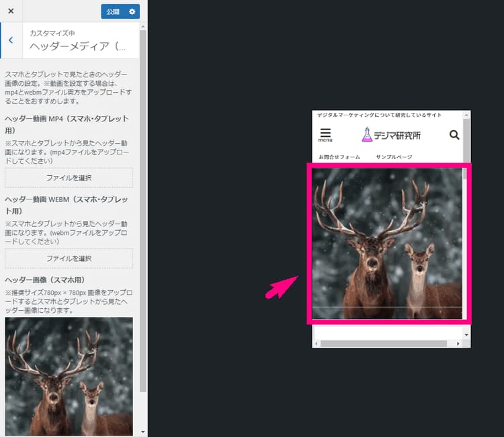Click the search magnifier icon in preview
This screenshot has width=504, height=437.
[x=454, y=135]
